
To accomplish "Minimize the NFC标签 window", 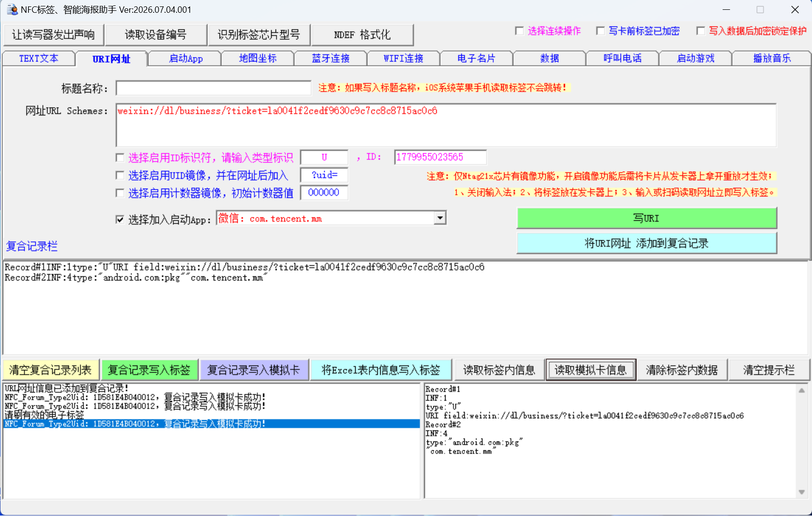I will [727, 10].
